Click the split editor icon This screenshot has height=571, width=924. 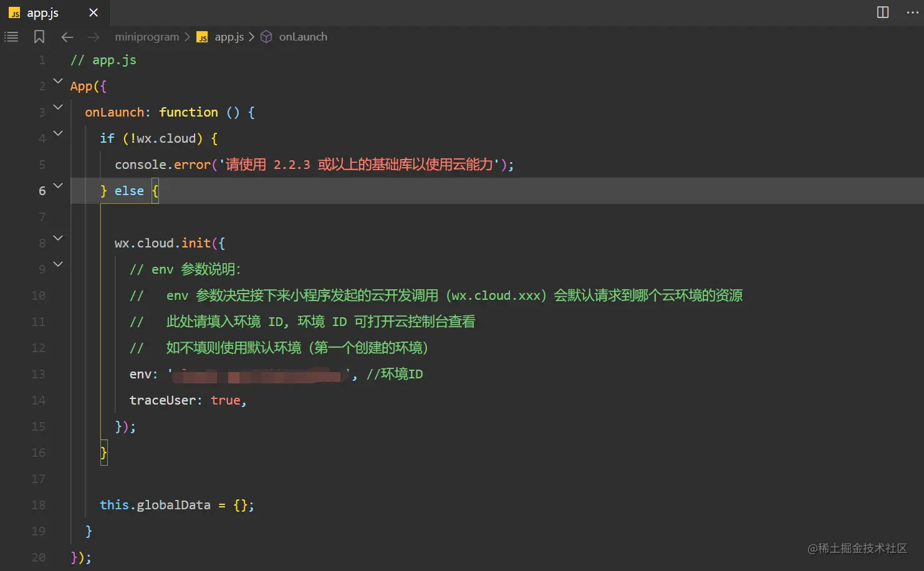(x=883, y=12)
